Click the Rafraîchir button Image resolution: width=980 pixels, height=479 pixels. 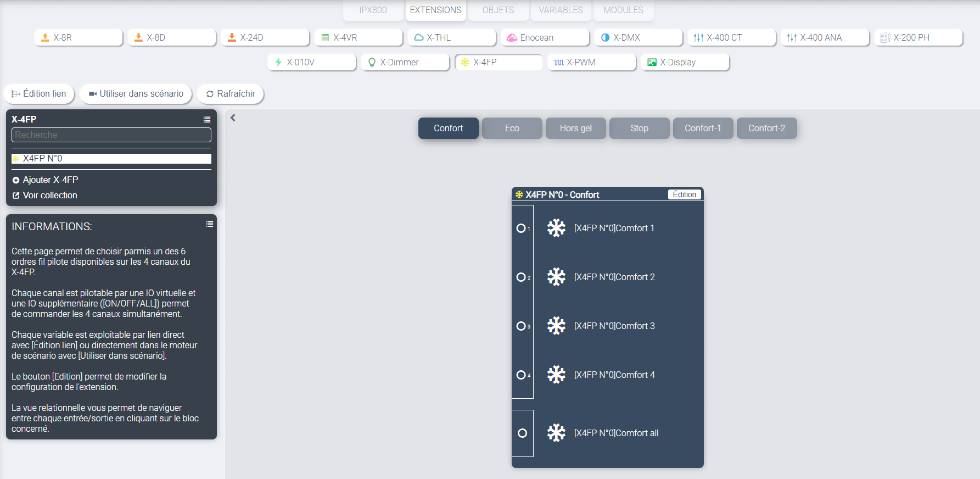[x=231, y=93]
